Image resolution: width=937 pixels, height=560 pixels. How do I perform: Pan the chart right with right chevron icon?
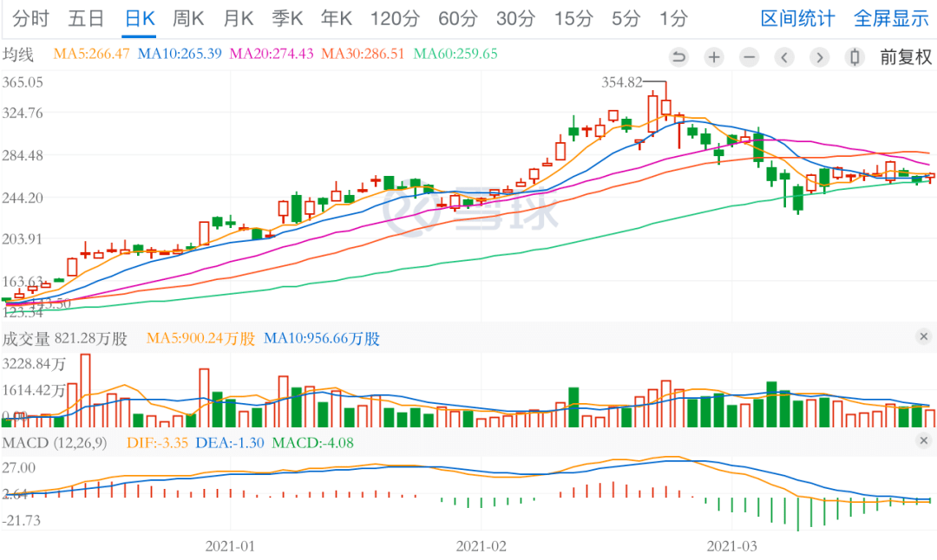click(819, 56)
